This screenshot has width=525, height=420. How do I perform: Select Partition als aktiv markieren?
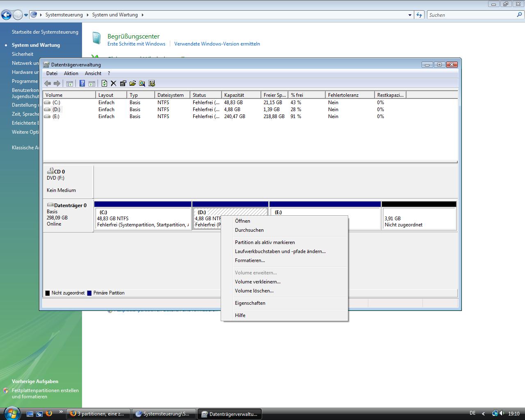coord(284,242)
